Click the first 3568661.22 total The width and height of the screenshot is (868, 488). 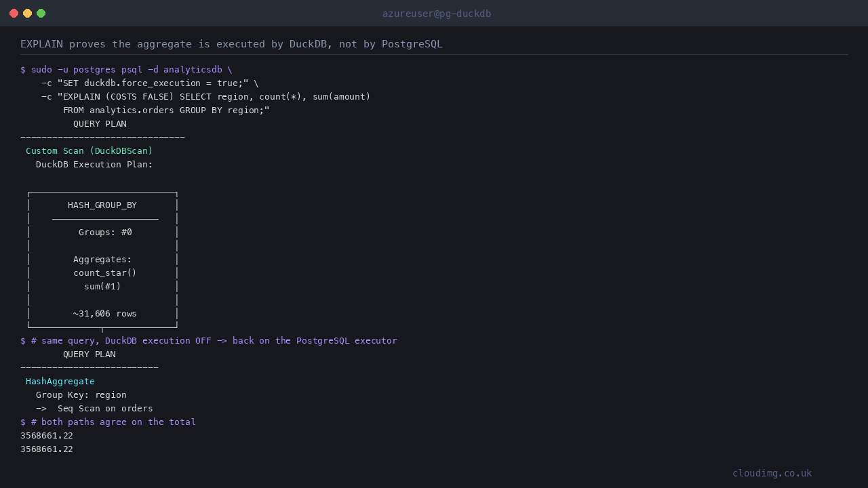[47, 436]
